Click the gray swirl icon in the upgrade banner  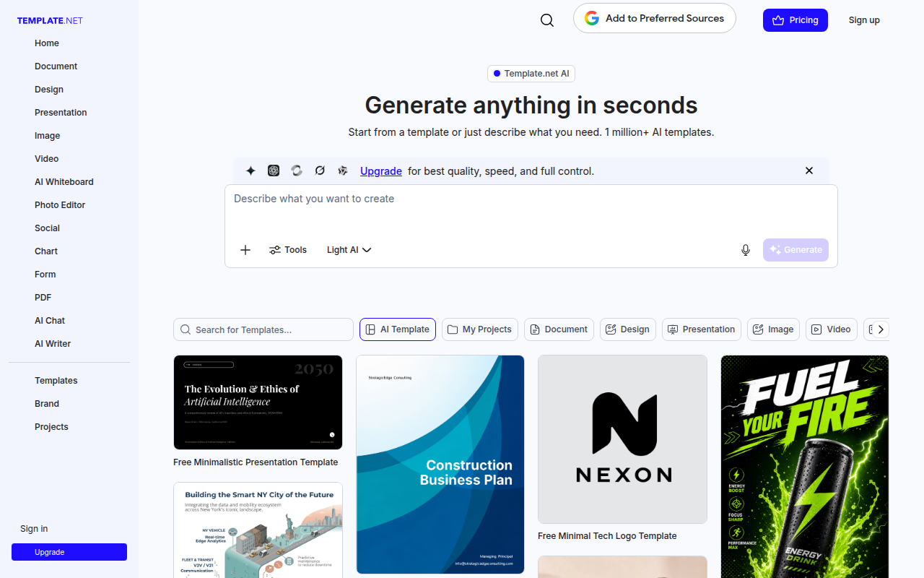tap(297, 171)
